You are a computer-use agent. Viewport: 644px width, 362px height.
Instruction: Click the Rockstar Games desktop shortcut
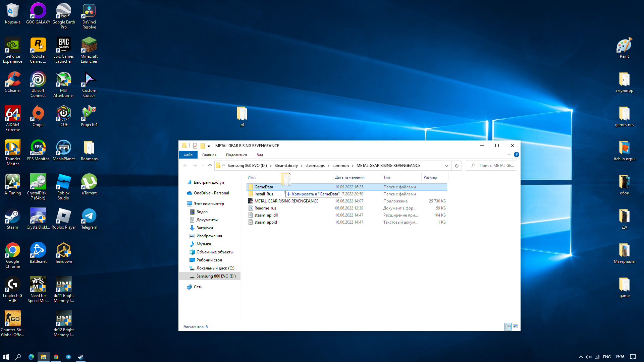38,50
